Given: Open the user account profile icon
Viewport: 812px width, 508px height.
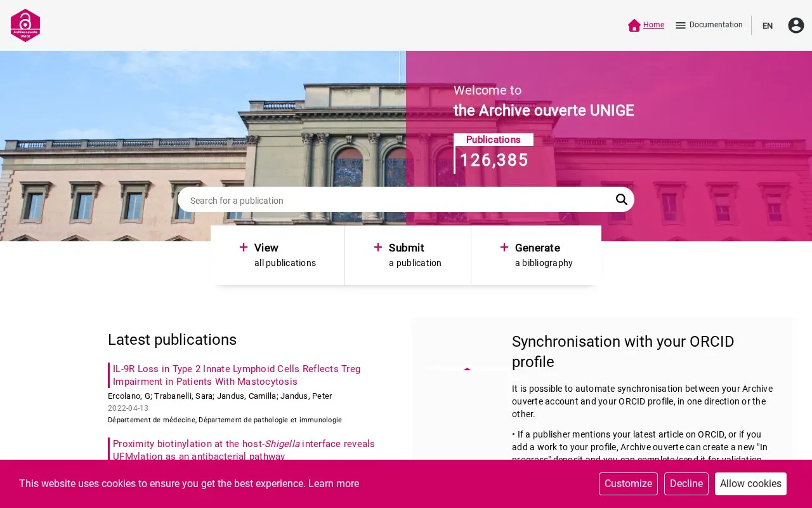Looking at the screenshot, I should (796, 25).
